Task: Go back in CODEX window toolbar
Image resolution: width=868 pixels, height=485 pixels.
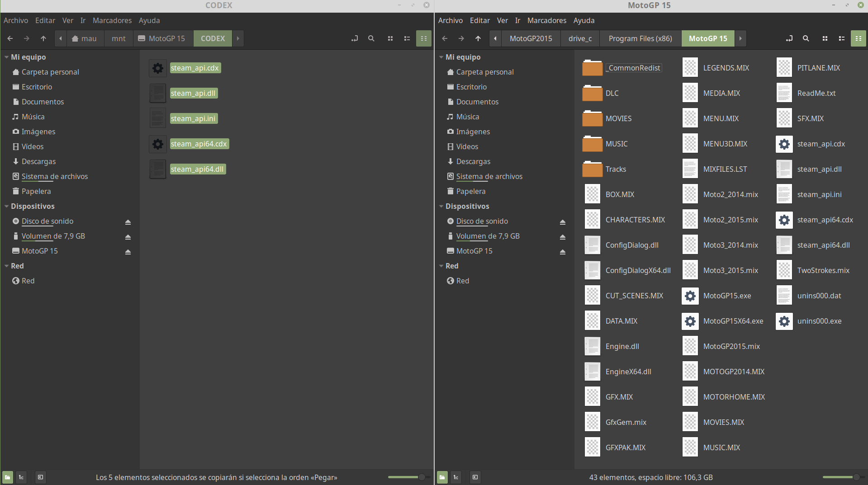Action: [x=10, y=38]
